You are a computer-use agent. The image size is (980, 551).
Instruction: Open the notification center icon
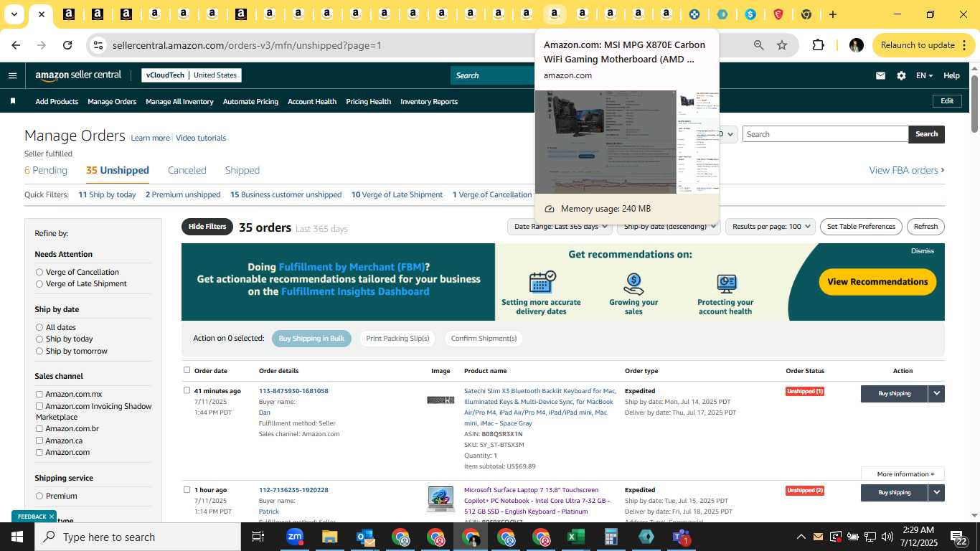pos(959,537)
